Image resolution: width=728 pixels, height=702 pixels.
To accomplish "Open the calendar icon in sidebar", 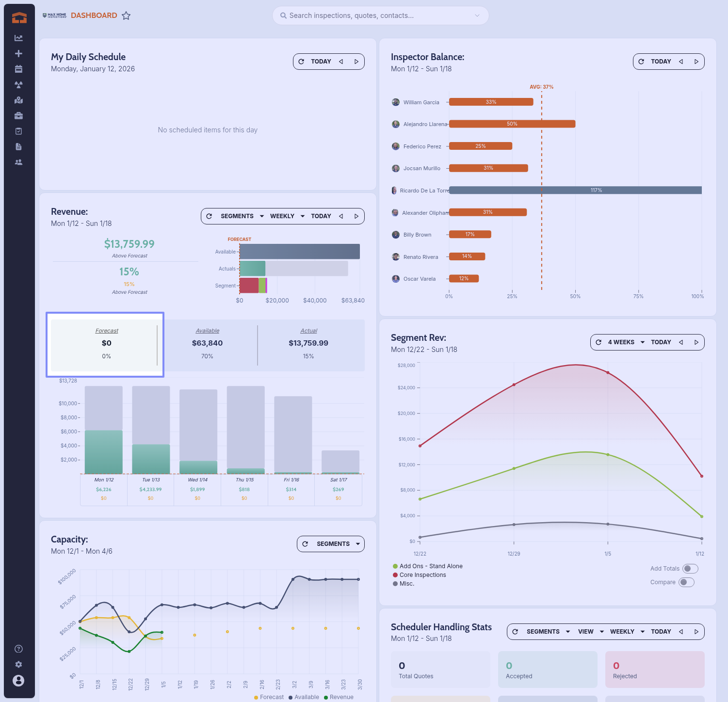I will (x=18, y=69).
